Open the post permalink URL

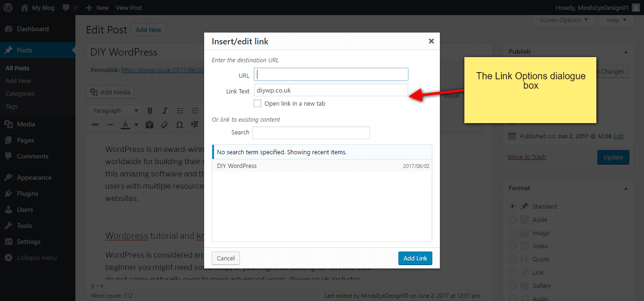pos(163,70)
